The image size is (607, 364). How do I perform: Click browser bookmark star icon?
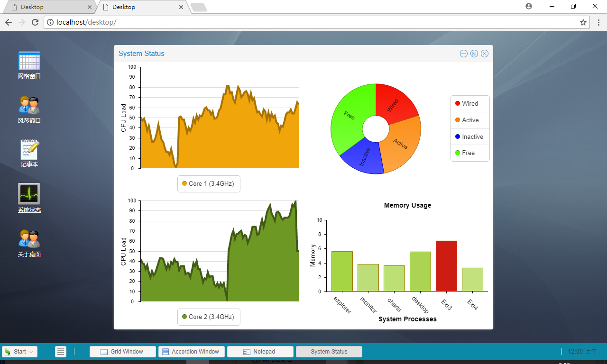pyautogui.click(x=583, y=22)
